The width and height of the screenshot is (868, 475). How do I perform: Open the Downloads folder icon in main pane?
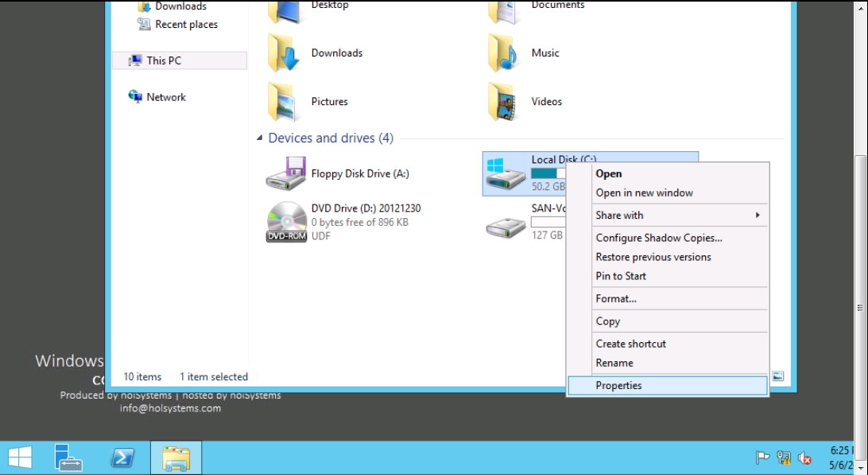pos(284,53)
